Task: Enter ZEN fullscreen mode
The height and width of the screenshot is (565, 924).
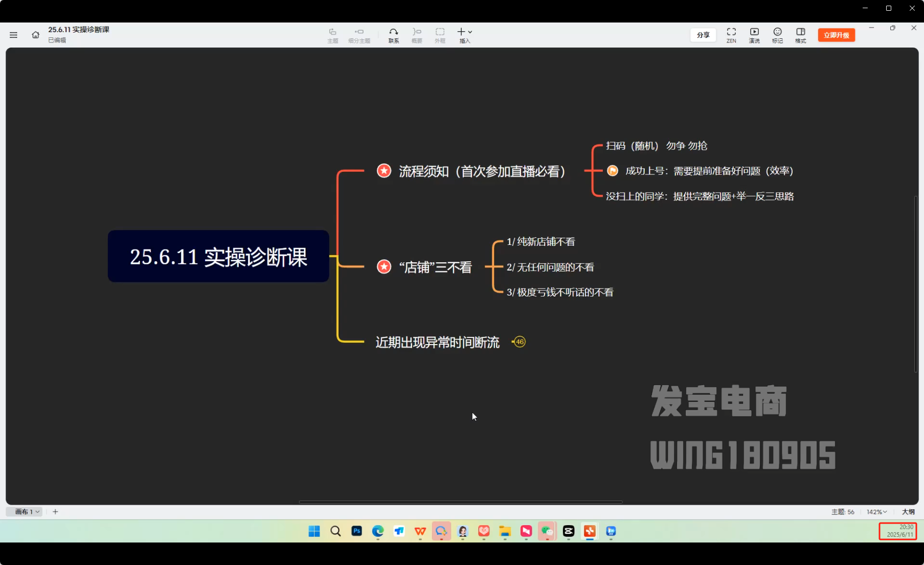Action: (731, 35)
